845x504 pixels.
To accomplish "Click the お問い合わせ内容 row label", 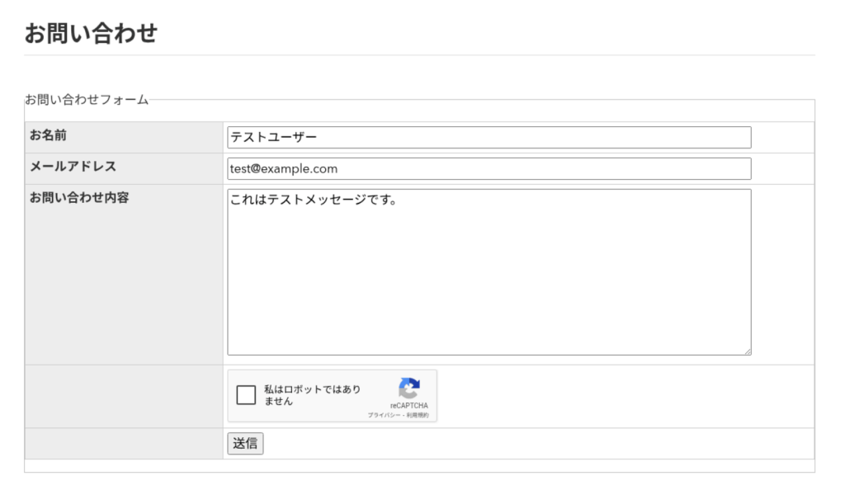I will pos(79,198).
